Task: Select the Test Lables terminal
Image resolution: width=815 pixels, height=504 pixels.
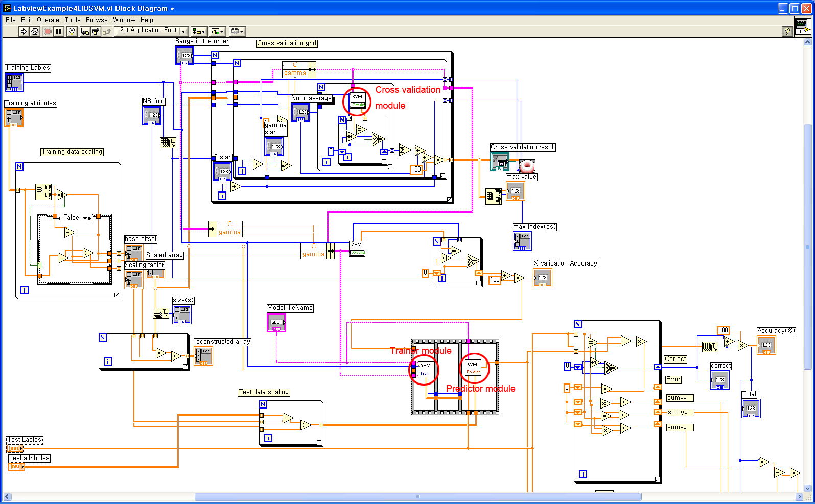Action: coord(15,449)
